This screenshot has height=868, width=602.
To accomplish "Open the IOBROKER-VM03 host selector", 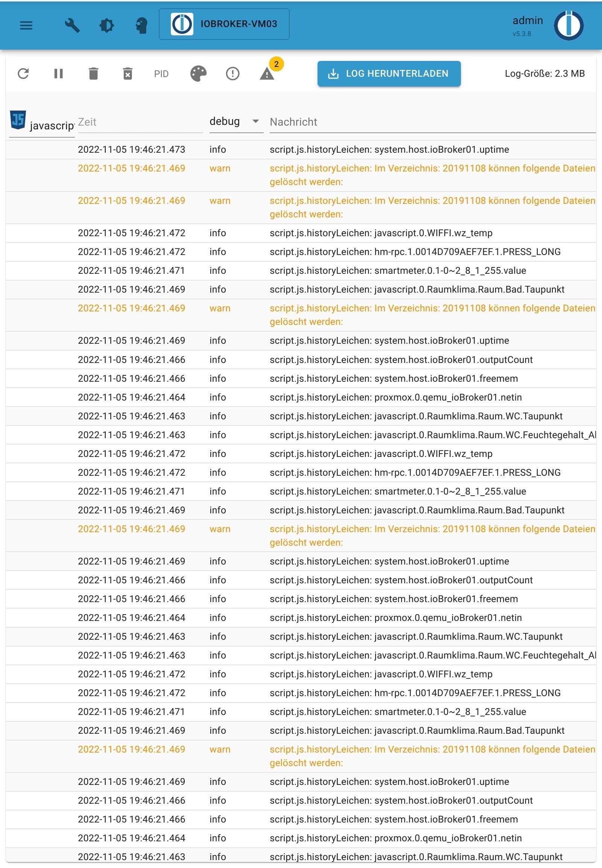I will click(x=224, y=24).
